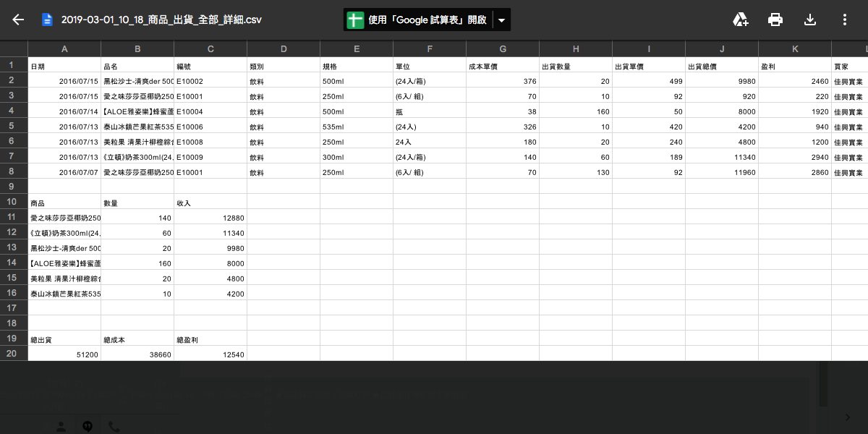Screen dimensions: 868x434
Task: Open file with Google 試算表
Action: (427, 20)
